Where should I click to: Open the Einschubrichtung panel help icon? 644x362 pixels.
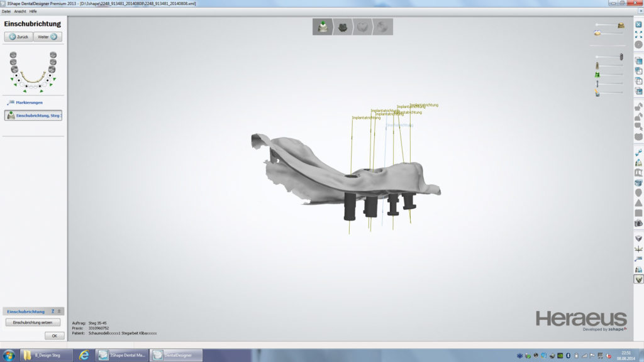tap(53, 311)
